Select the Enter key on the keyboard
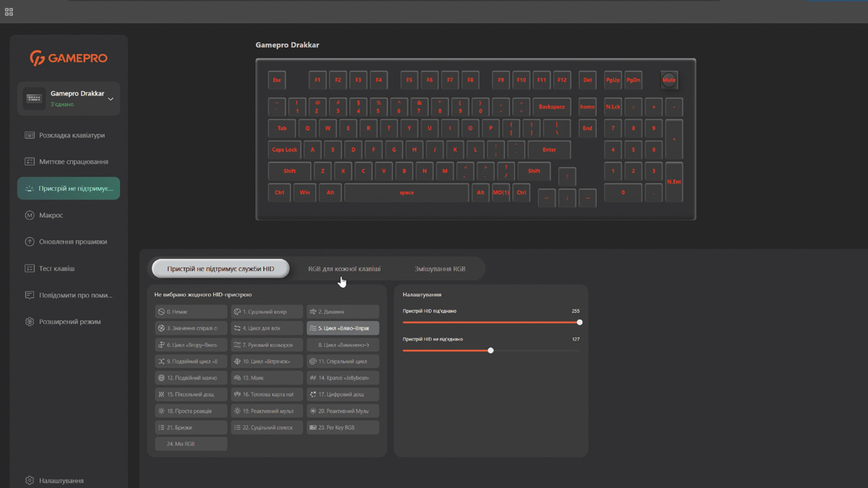This screenshot has width=868, height=488. click(549, 150)
